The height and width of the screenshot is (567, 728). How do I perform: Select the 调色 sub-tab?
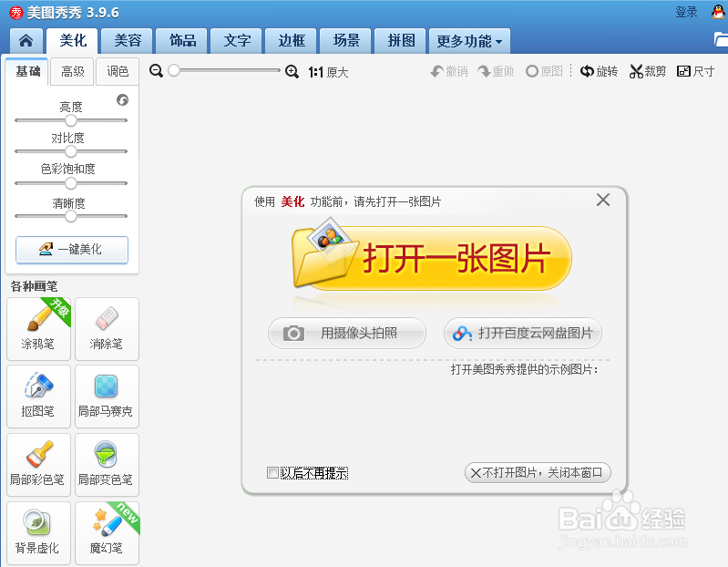pos(118,71)
